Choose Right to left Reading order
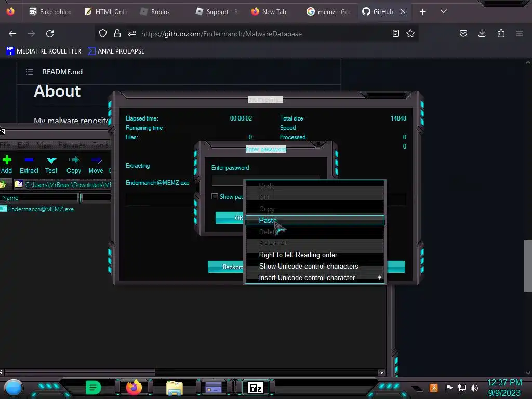This screenshot has width=532, height=399. 315,255
